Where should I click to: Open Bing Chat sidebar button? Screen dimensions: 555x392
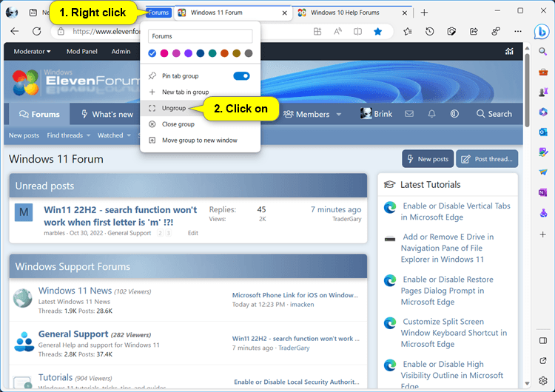(542, 33)
